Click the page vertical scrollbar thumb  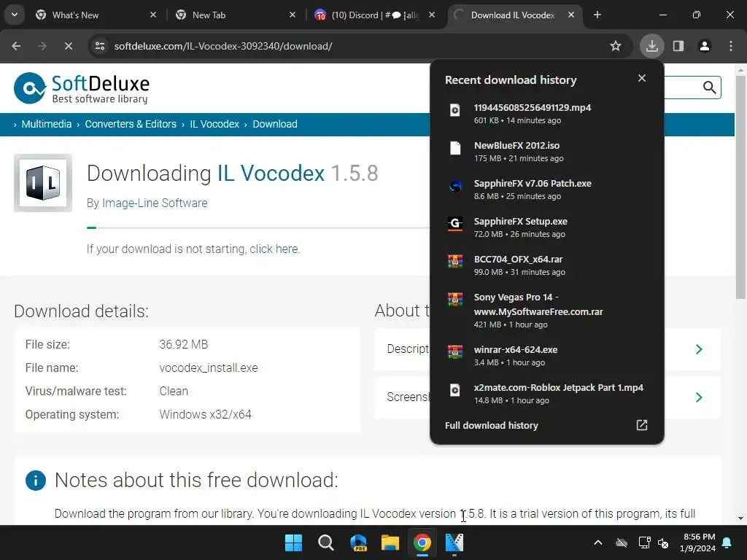pyautogui.click(x=741, y=187)
